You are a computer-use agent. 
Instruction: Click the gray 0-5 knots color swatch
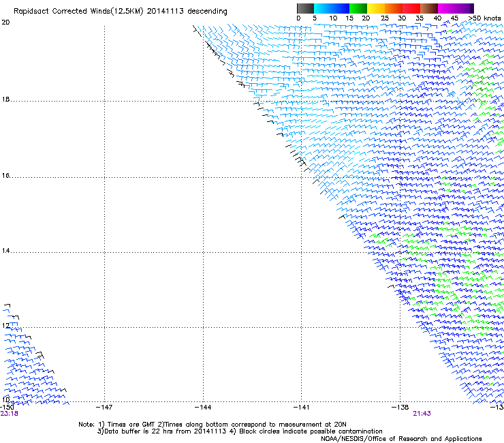pos(305,8)
